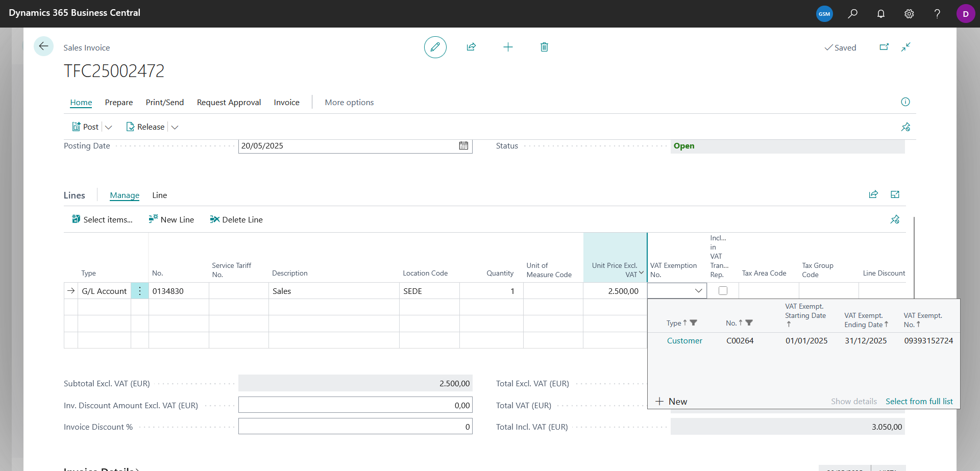Filter the Type column in lookup

(693, 323)
